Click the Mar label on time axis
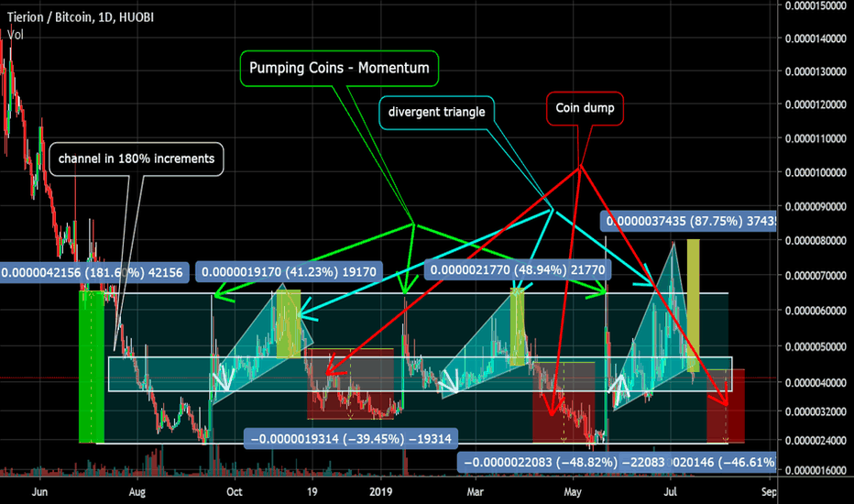Image resolution: width=854 pixels, height=504 pixels. (x=475, y=492)
